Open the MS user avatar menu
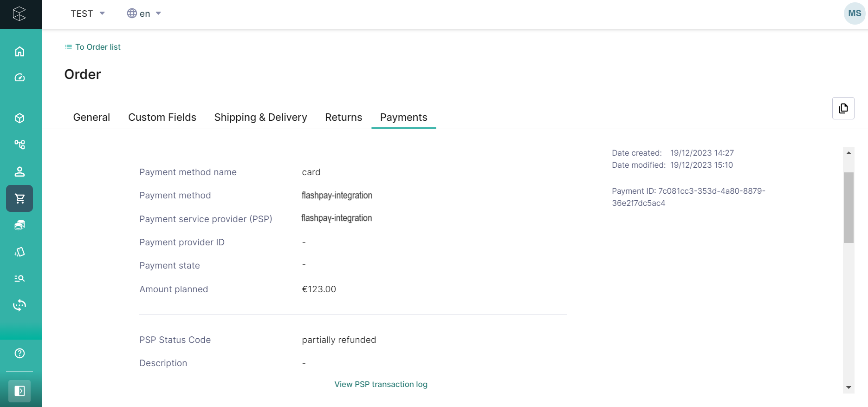Image resolution: width=868 pixels, height=407 pixels. point(854,13)
